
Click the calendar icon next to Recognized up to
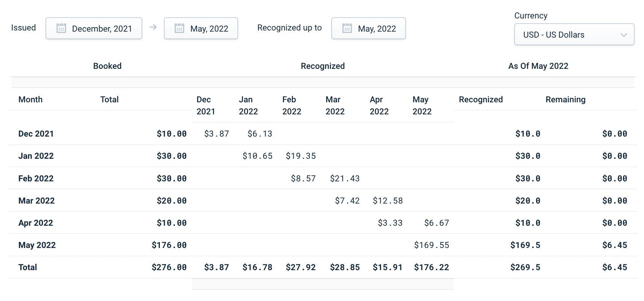point(348,28)
